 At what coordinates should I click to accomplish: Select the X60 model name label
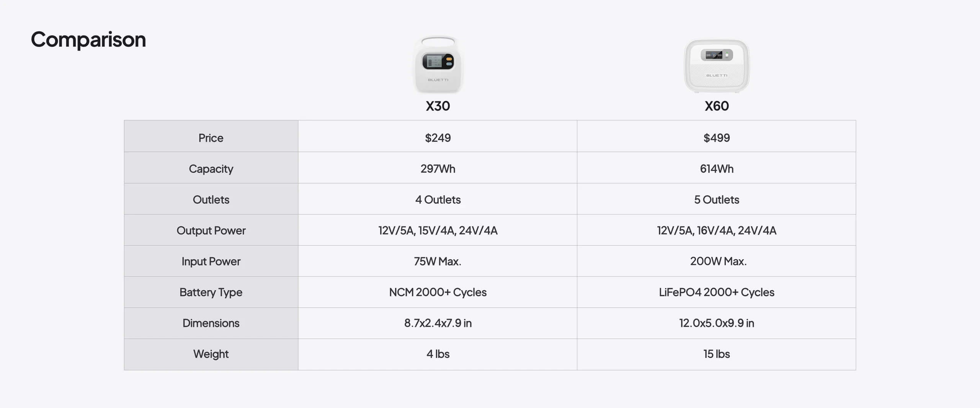point(717,106)
